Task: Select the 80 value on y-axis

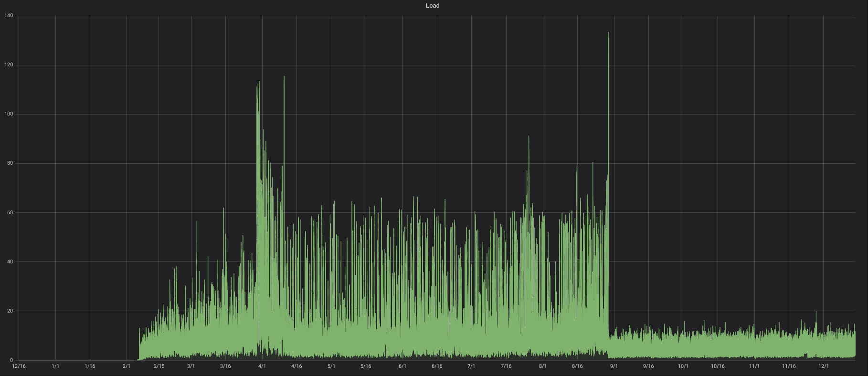Action: (10, 163)
